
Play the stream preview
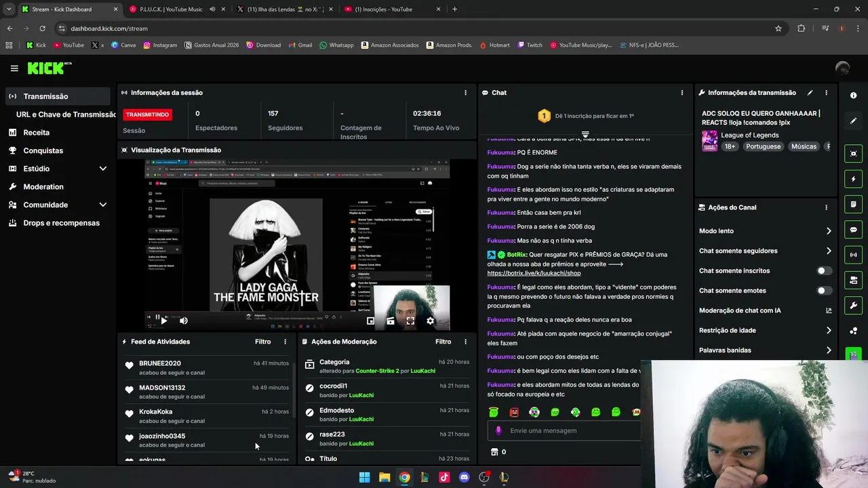[x=163, y=321]
